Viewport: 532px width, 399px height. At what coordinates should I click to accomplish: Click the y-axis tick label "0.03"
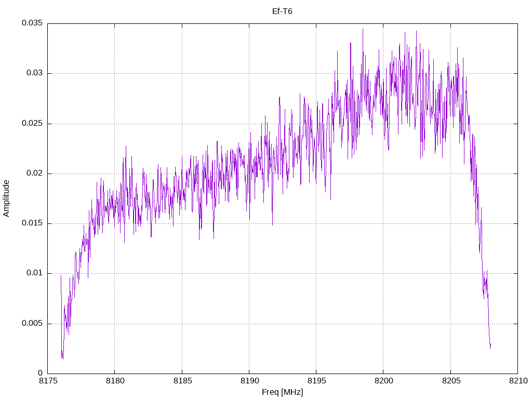[x=35, y=73]
